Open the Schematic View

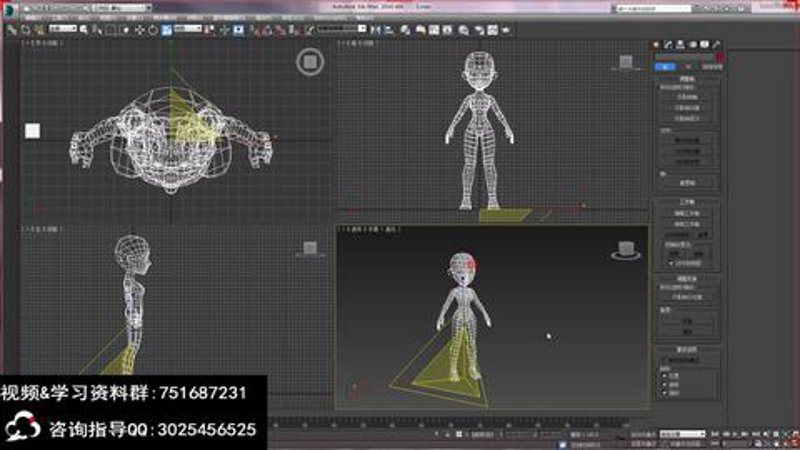tap(447, 30)
